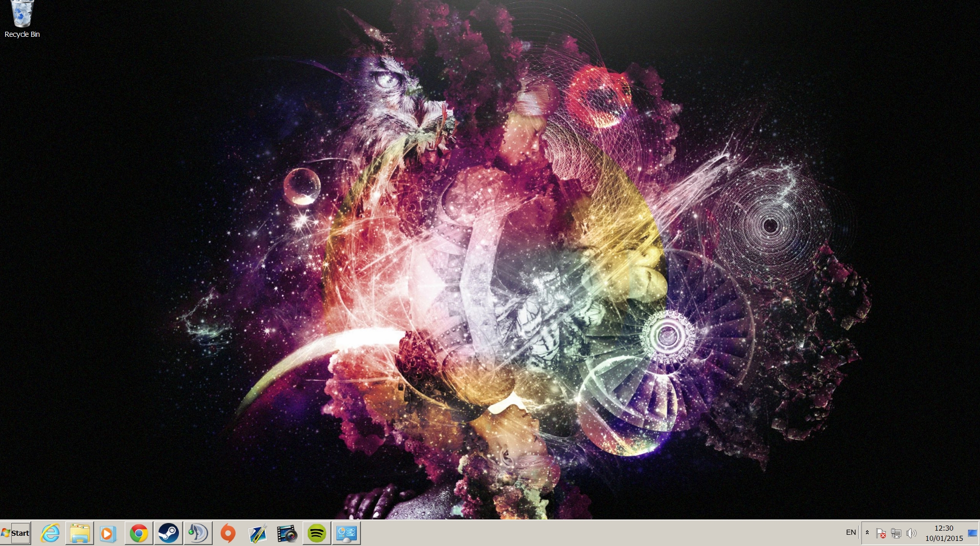Viewport: 980px width, 546px height.
Task: Click the EN language indicator
Action: point(851,532)
